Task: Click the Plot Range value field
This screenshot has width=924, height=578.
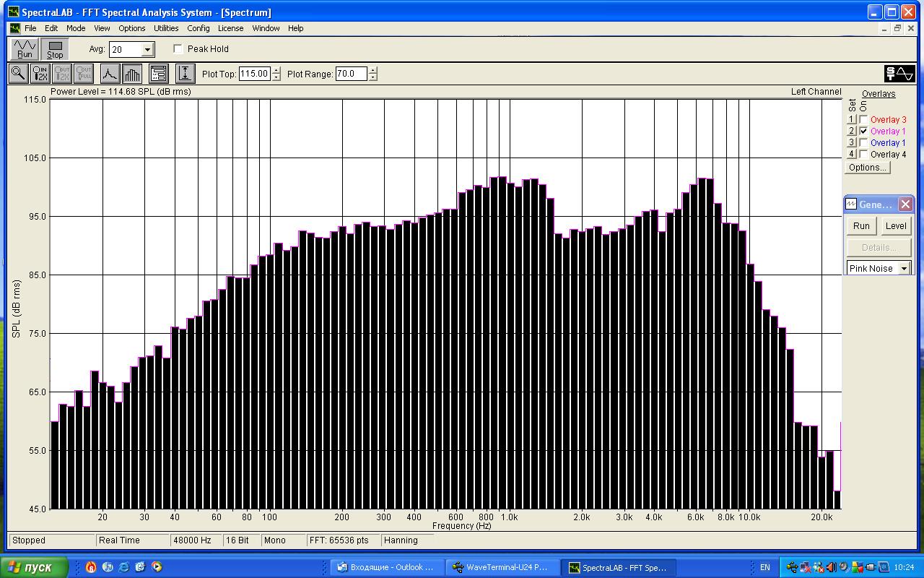Action: [x=352, y=74]
